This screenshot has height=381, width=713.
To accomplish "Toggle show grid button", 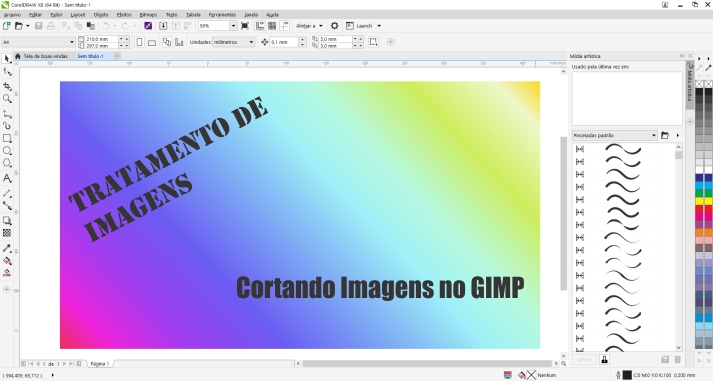I will [x=272, y=26].
